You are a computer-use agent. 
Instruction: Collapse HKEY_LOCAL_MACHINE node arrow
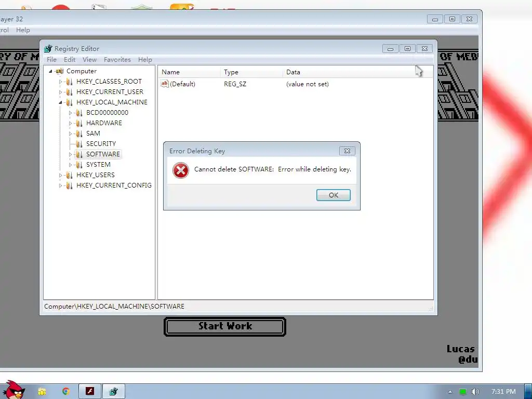coord(60,102)
